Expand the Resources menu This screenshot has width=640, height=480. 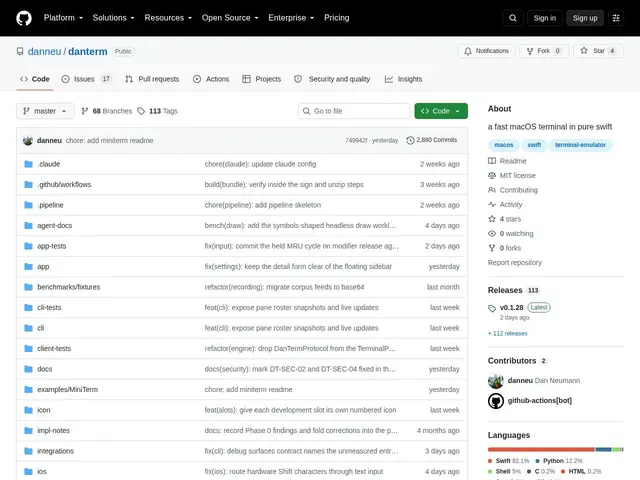coord(168,18)
